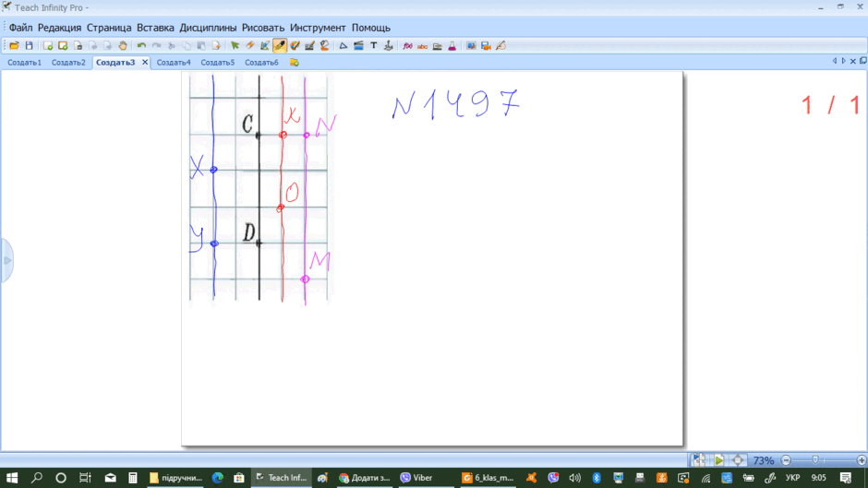Switch to the Создать6 tab

262,63
